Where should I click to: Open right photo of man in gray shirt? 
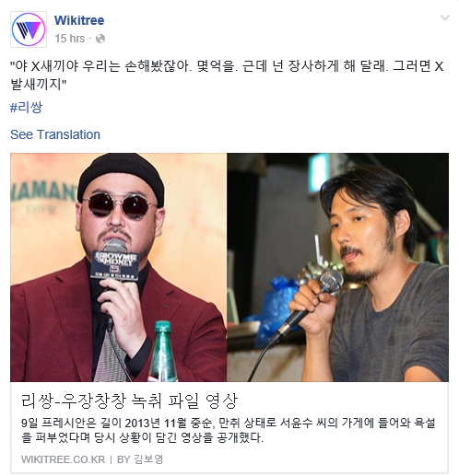click(x=338, y=267)
